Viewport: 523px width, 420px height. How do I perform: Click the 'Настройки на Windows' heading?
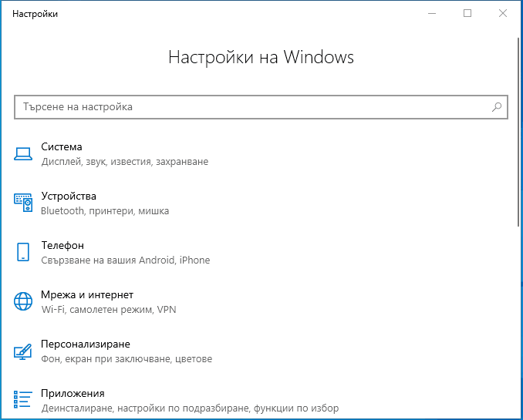pos(261,57)
